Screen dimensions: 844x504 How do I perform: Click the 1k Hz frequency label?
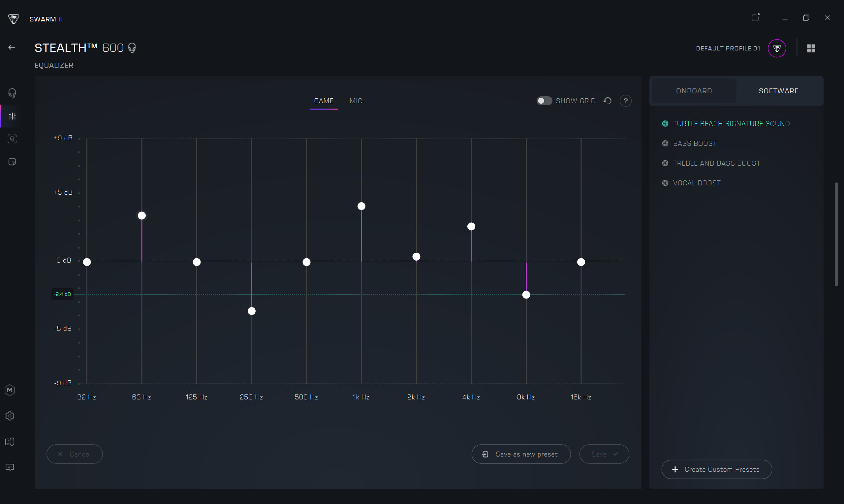click(x=361, y=397)
